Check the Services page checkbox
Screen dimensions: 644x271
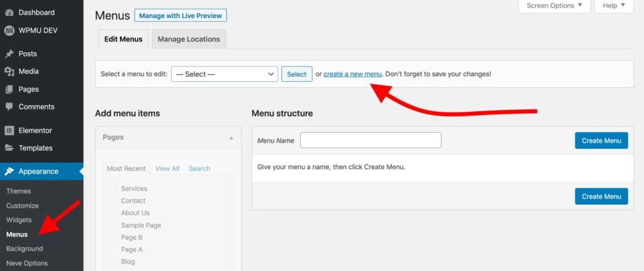(x=113, y=189)
